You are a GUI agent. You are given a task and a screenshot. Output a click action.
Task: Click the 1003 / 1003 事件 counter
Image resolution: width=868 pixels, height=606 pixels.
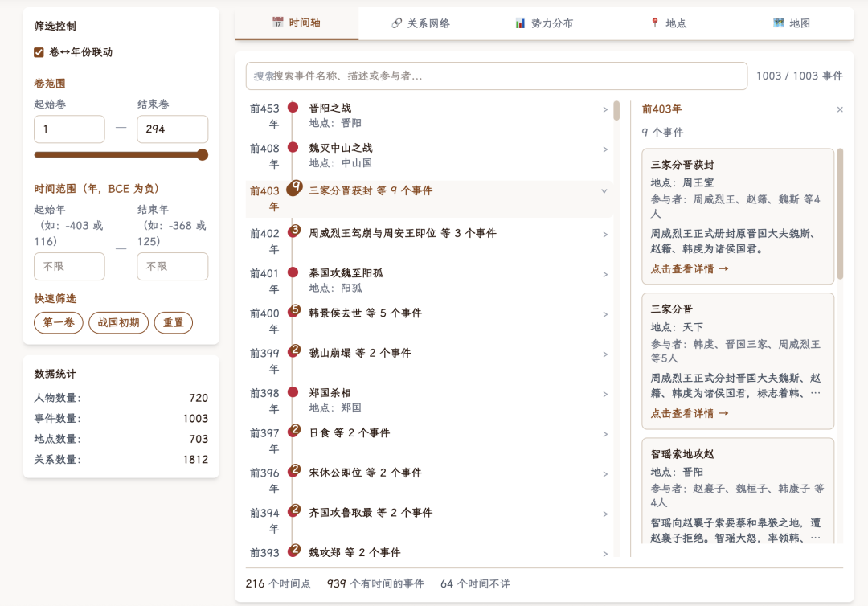[800, 76]
